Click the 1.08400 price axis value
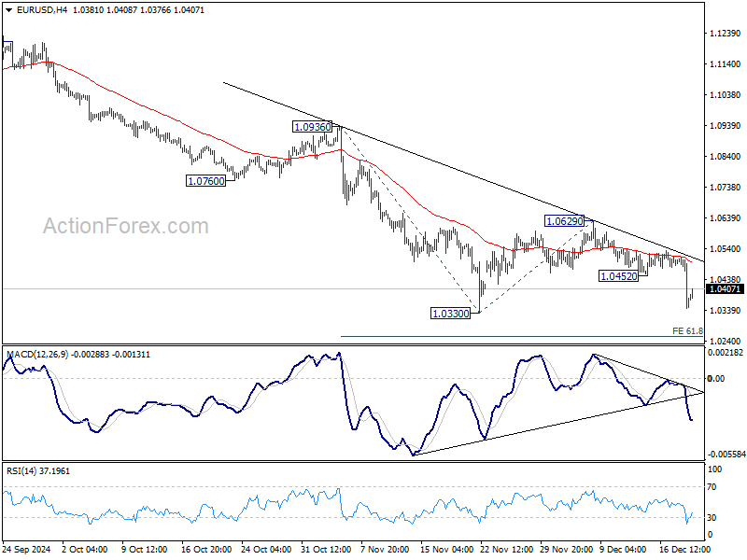This screenshot has height=560, width=747. 726,157
